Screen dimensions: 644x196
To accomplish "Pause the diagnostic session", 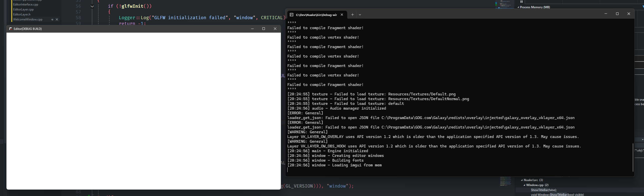I will click(522, 1).
